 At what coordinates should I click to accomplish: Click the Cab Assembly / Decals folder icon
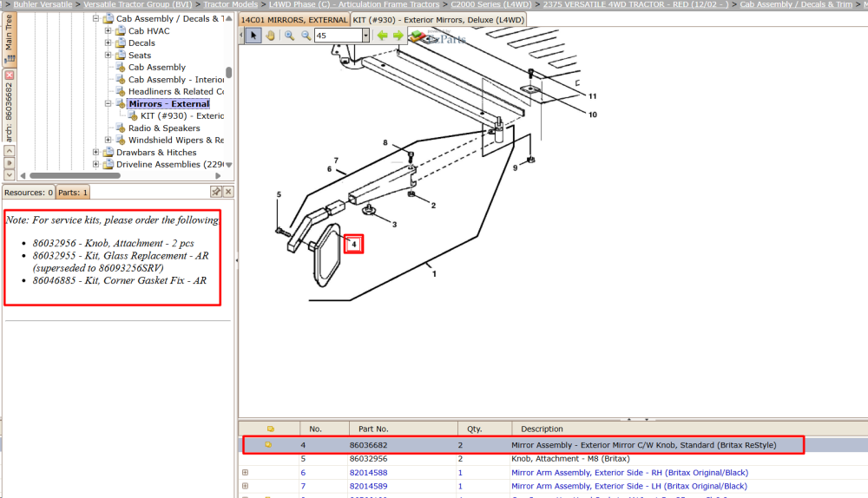(108, 18)
